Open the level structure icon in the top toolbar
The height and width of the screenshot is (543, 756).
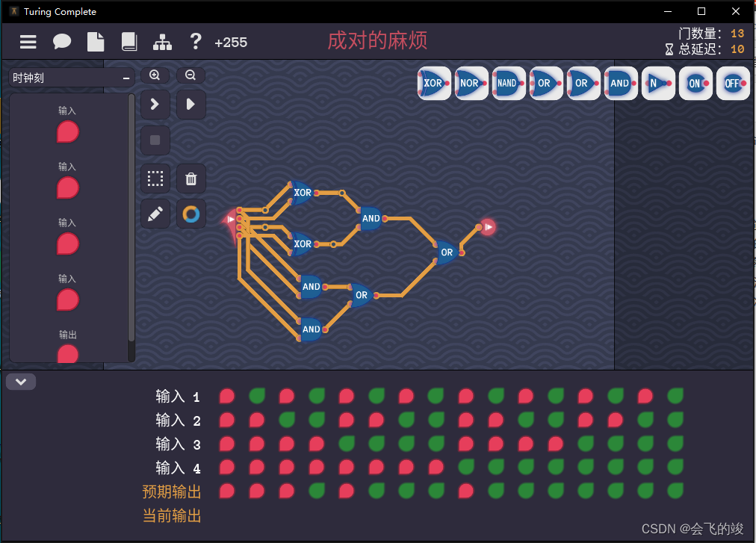click(x=163, y=43)
